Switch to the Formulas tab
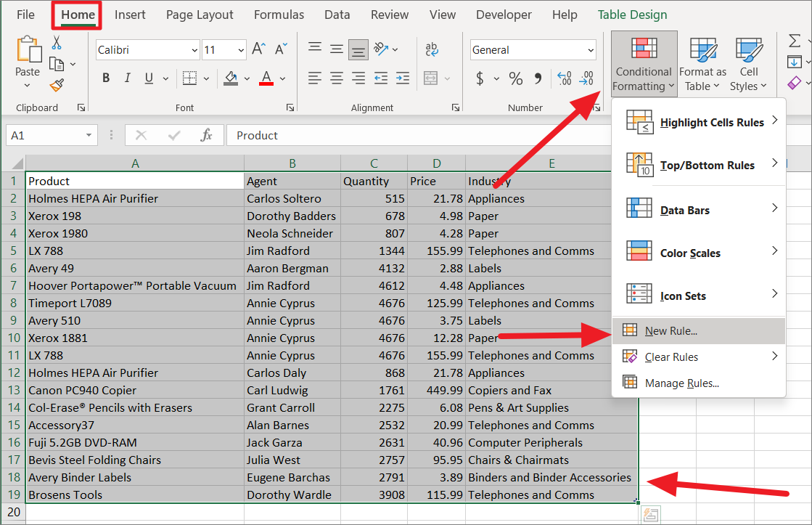Image resolution: width=812 pixels, height=525 pixels. click(x=279, y=15)
